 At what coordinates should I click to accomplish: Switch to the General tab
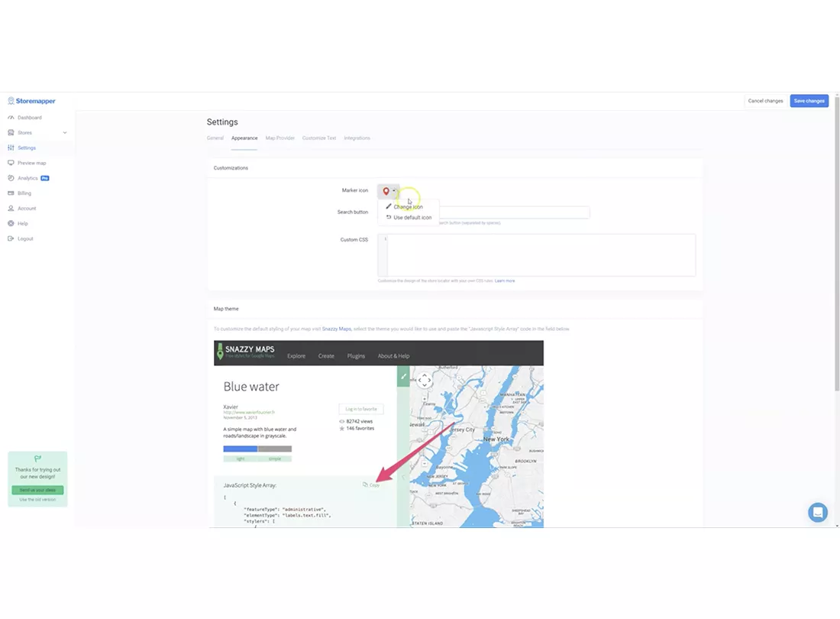coord(215,138)
